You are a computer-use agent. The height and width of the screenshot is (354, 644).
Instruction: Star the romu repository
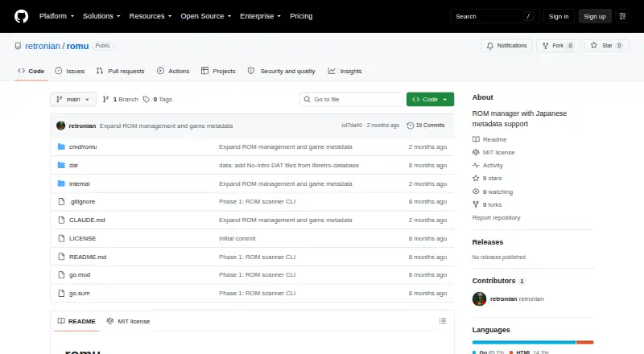(606, 46)
